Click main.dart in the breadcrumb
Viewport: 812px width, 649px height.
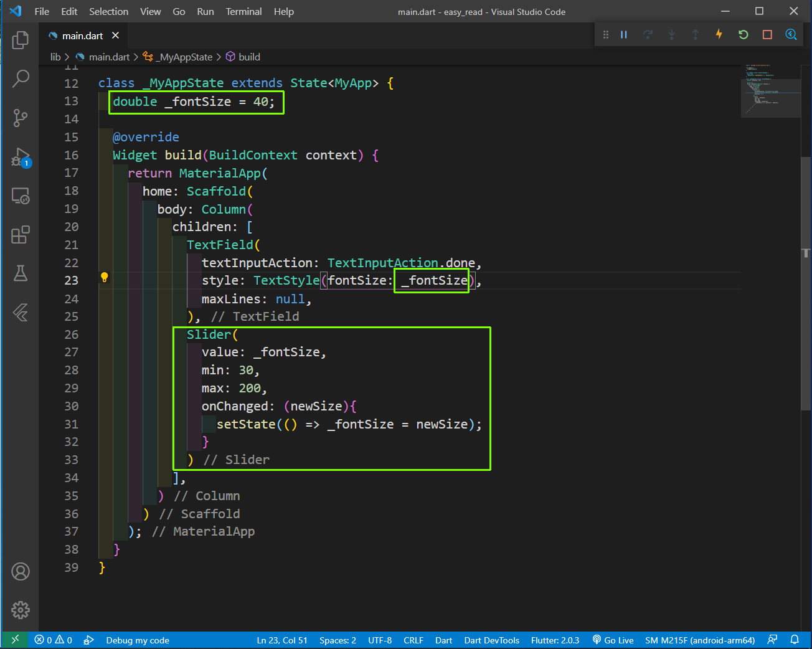pyautogui.click(x=109, y=57)
